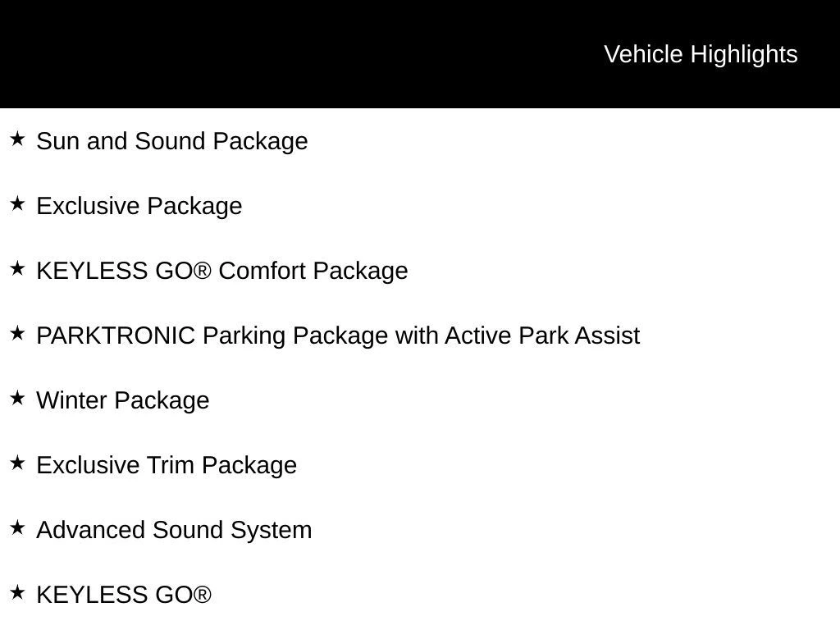Select the star bullet next to Winter Package
The height and width of the screenshot is (630, 840).
[17, 399]
